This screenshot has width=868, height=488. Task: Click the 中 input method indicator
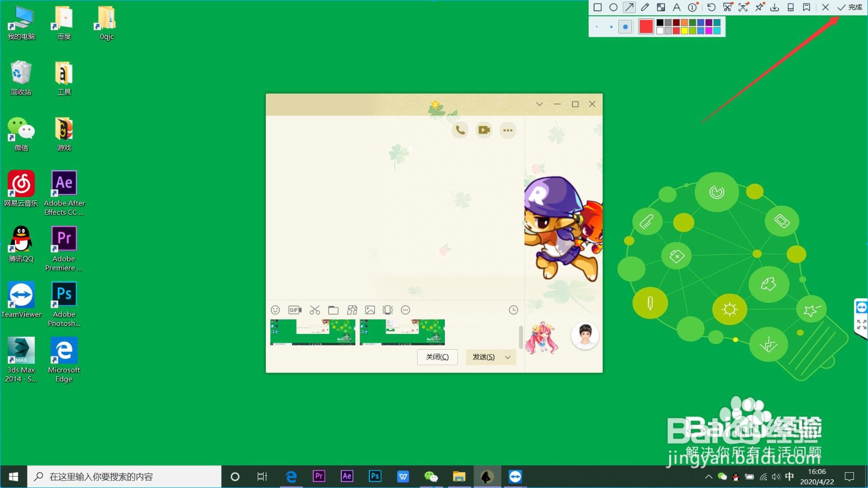coord(789,477)
